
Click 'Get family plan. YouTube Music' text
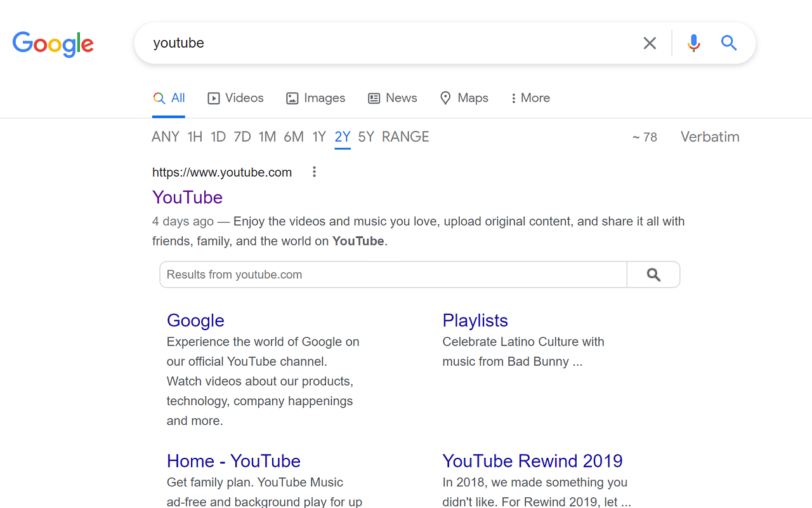[265, 492]
